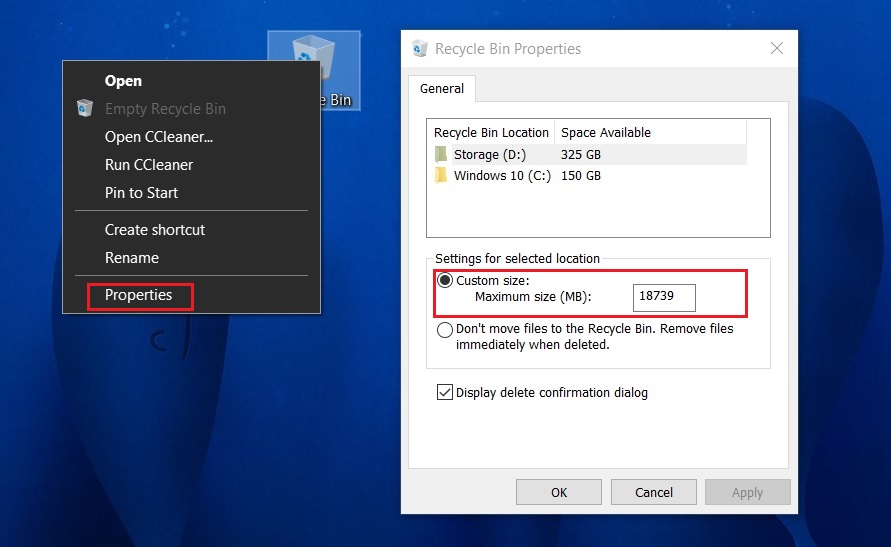Confirm with the OK button
The image size is (891, 547).
click(x=559, y=492)
